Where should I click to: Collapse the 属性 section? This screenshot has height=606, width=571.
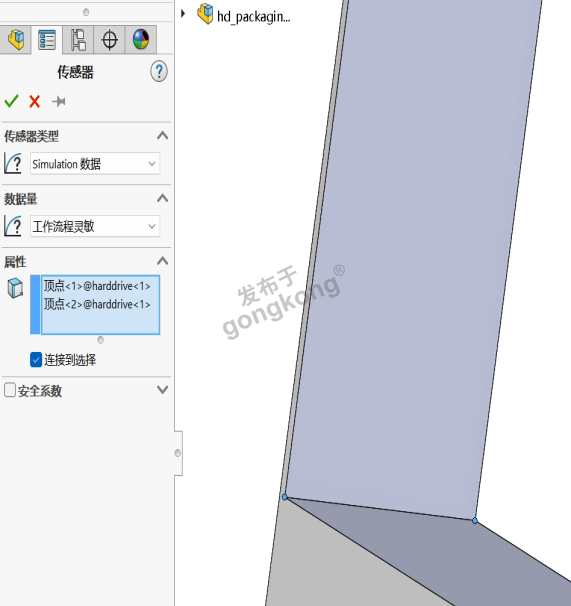tap(163, 261)
